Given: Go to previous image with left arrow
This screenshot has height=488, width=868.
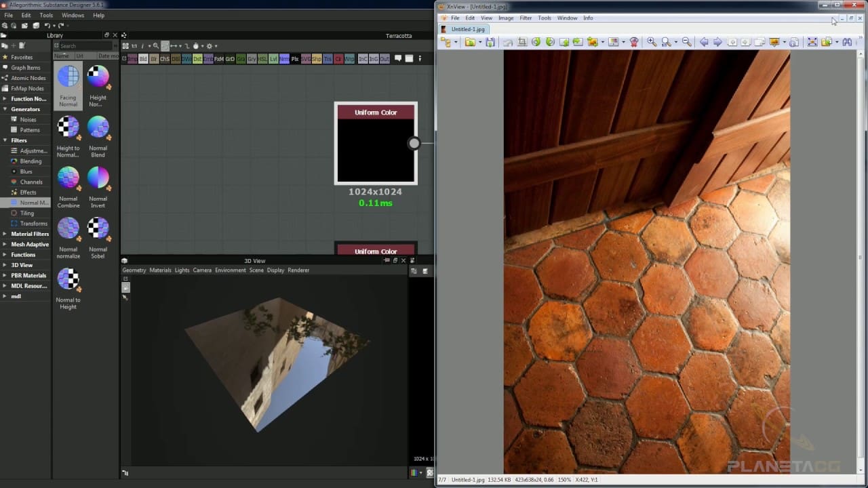Looking at the screenshot, I should pyautogui.click(x=704, y=42).
